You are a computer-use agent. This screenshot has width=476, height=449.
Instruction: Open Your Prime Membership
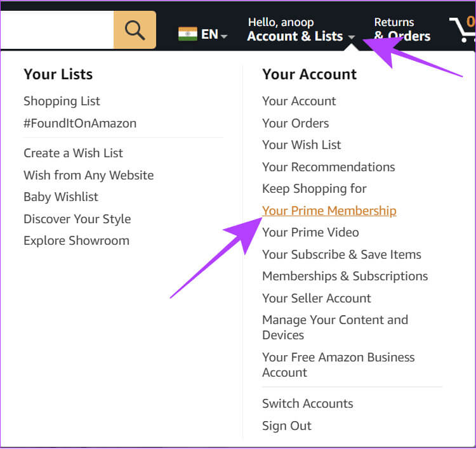click(329, 211)
